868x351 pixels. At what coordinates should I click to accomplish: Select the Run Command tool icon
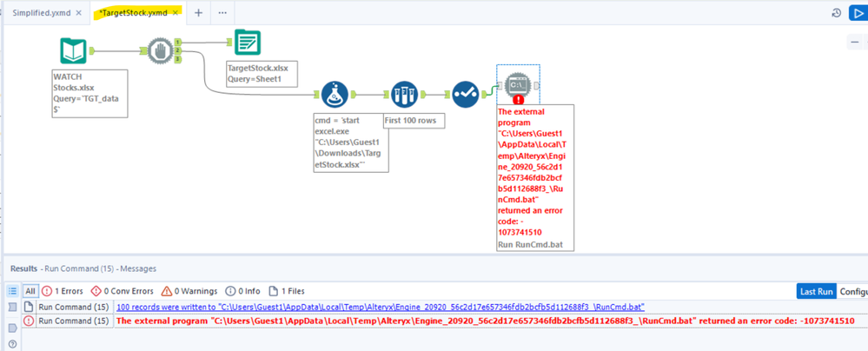(519, 86)
